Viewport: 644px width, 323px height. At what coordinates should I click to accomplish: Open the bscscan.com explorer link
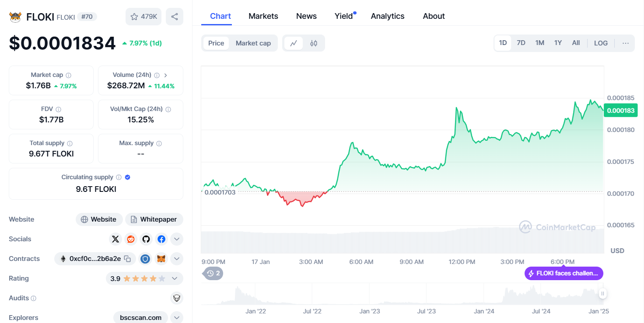[141, 318]
